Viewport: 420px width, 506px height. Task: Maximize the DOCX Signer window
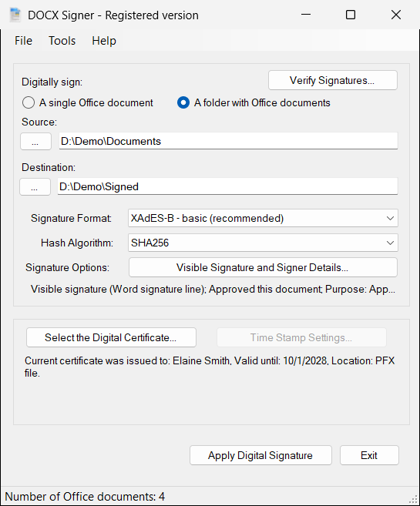pyautogui.click(x=351, y=15)
